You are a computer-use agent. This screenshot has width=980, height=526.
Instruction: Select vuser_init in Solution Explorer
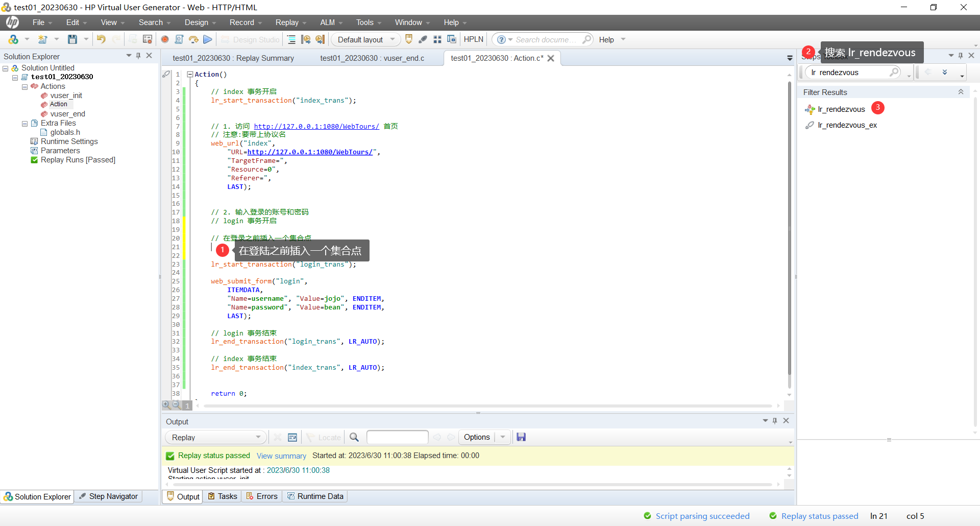pyautogui.click(x=66, y=95)
